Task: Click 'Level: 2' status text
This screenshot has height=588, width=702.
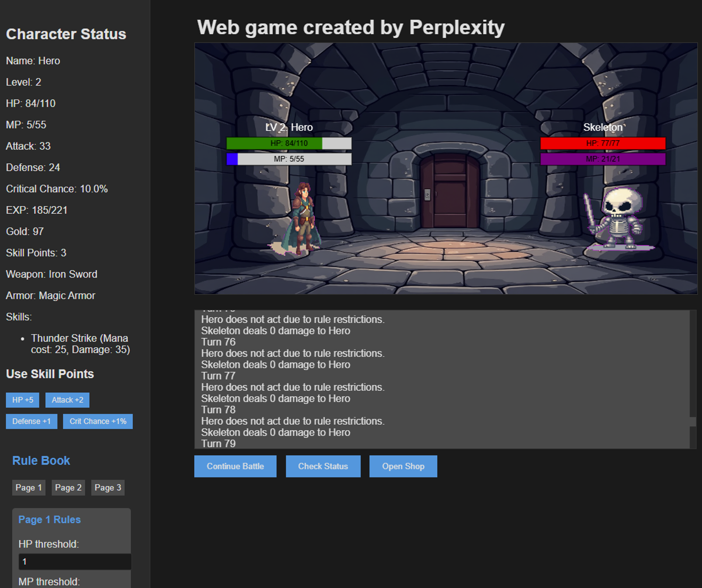Action: click(x=23, y=82)
